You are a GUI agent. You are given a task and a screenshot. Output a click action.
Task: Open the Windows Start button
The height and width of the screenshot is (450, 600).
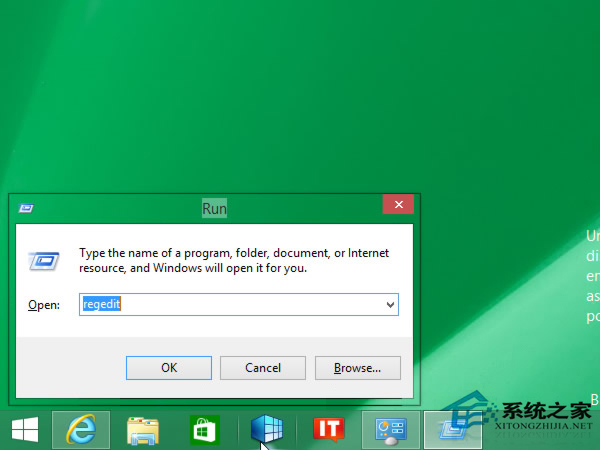[x=25, y=430]
